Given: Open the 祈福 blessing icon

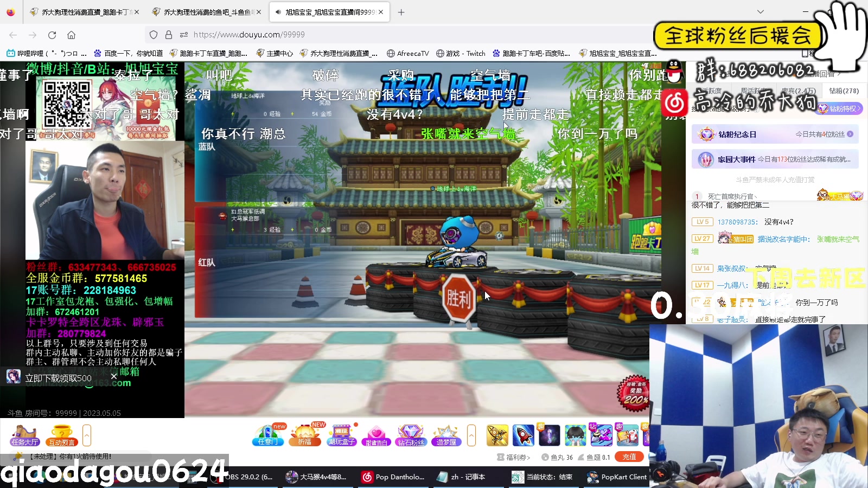Looking at the screenshot, I should pos(305,435).
